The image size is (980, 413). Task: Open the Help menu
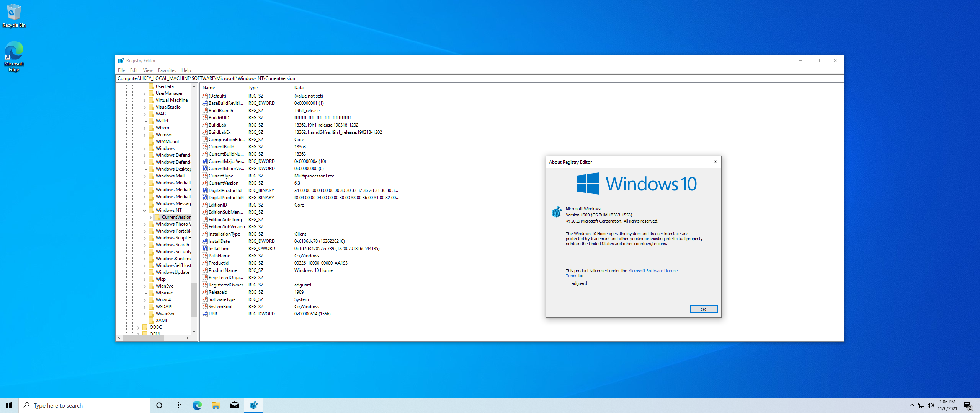(186, 70)
